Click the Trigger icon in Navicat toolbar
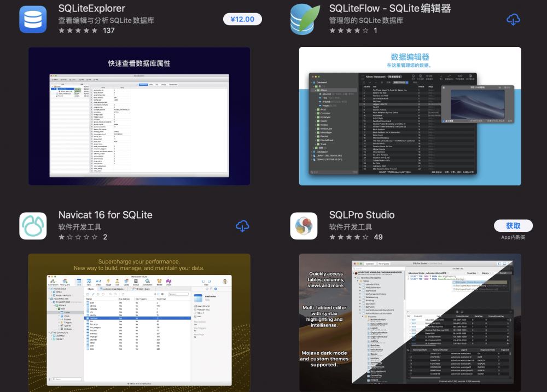 click(x=108, y=281)
